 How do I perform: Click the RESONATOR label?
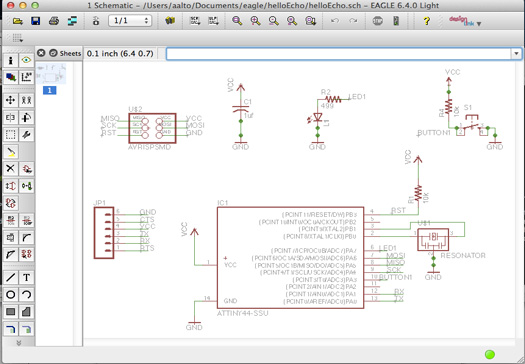point(463,256)
